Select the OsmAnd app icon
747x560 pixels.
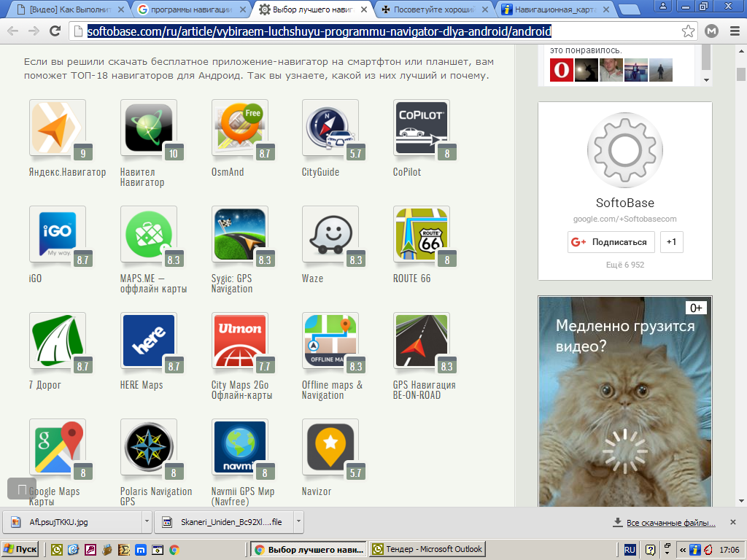[x=240, y=128]
